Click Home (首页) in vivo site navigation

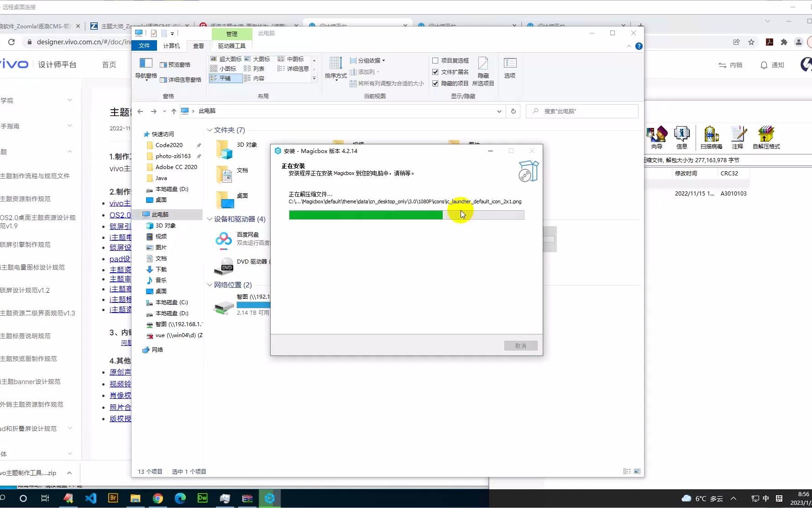[109, 65]
